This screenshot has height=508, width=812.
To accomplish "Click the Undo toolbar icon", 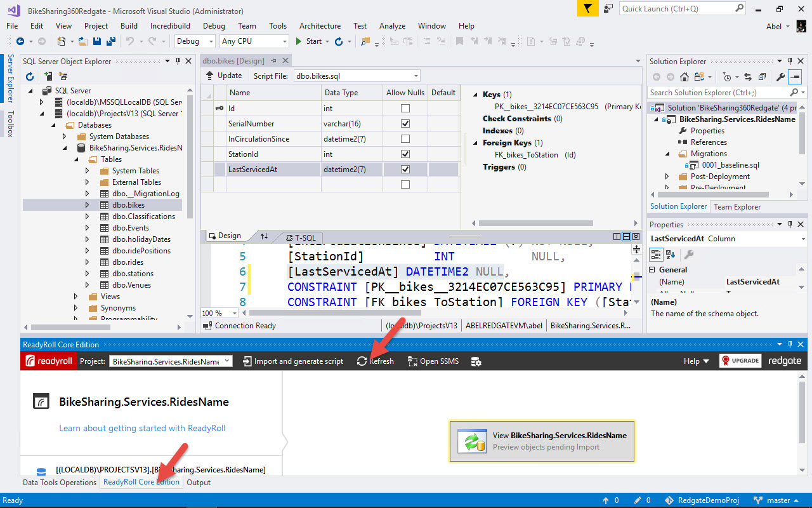I will [x=129, y=41].
